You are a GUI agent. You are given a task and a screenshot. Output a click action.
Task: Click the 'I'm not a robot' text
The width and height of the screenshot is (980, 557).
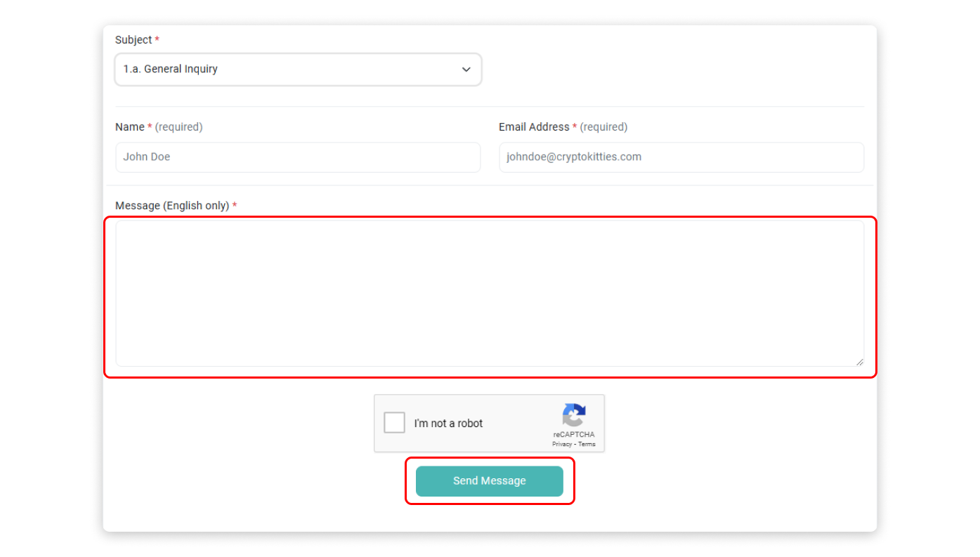point(448,424)
